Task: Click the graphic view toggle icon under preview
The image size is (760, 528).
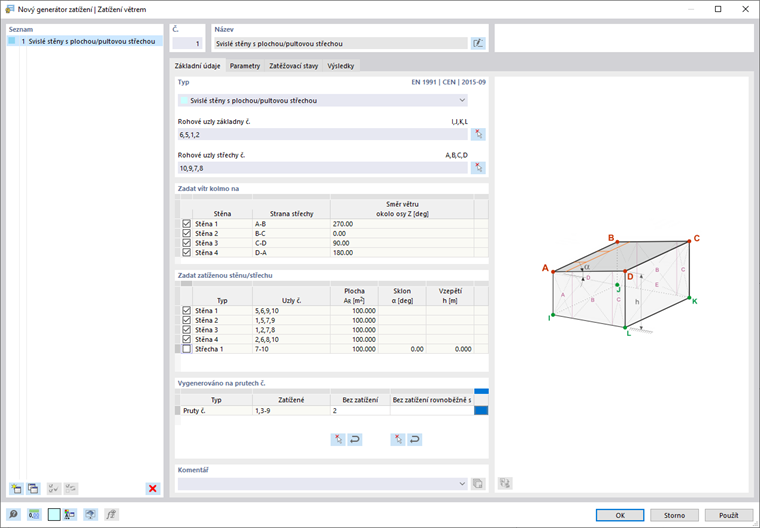Action: (505, 483)
